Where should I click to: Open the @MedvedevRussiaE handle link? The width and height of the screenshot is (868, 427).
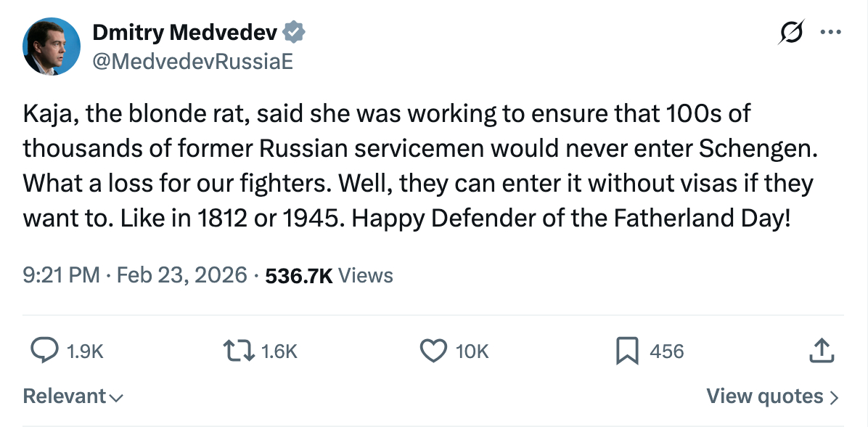point(192,61)
